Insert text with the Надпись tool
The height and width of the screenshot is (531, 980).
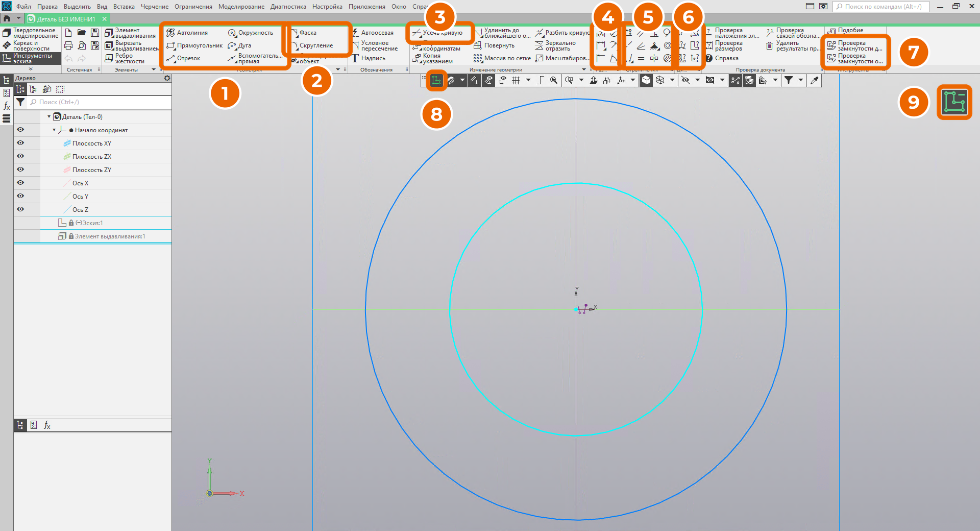[369, 58]
